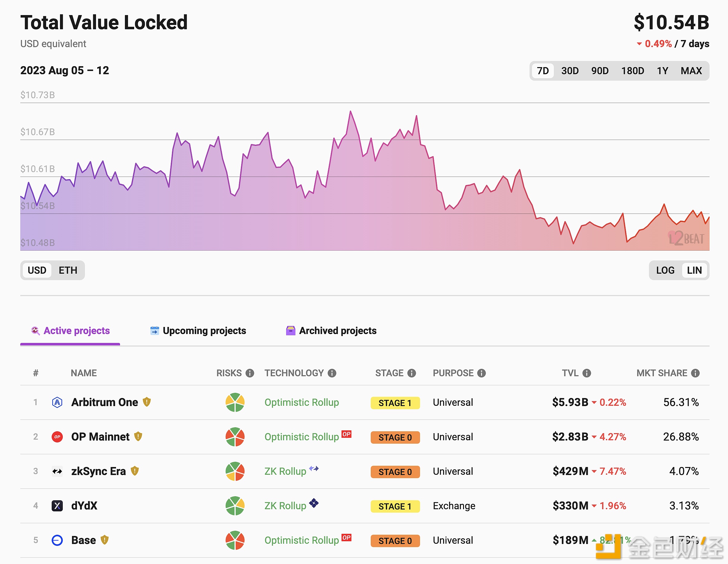728x564 pixels.
Task: Click dYdX's $330M TVL value
Action: point(570,506)
